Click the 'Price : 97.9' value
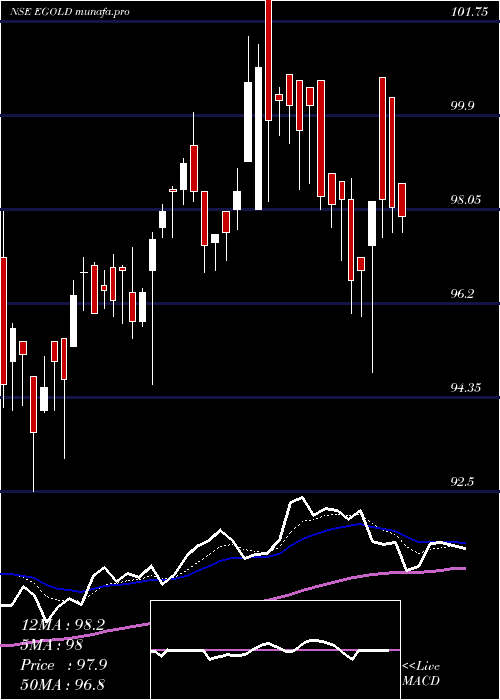The width and height of the screenshot is (500, 700). (x=64, y=665)
